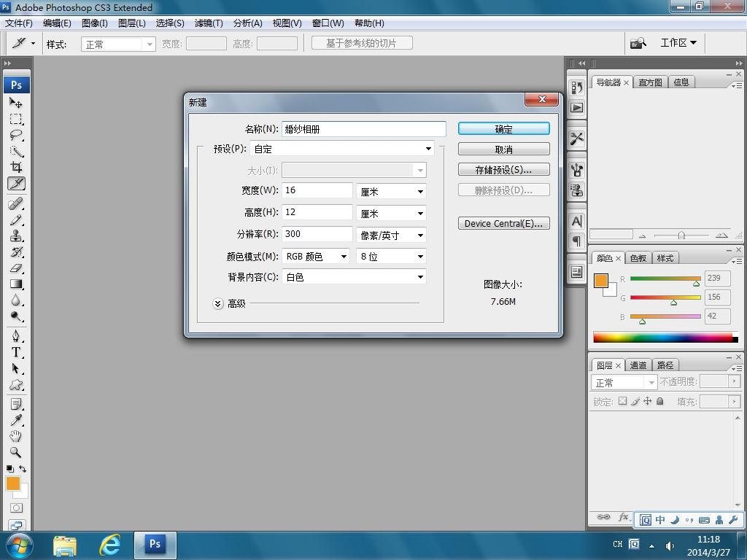The image size is (747, 560).
Task: Click Device Central(E)... button
Action: (503, 223)
